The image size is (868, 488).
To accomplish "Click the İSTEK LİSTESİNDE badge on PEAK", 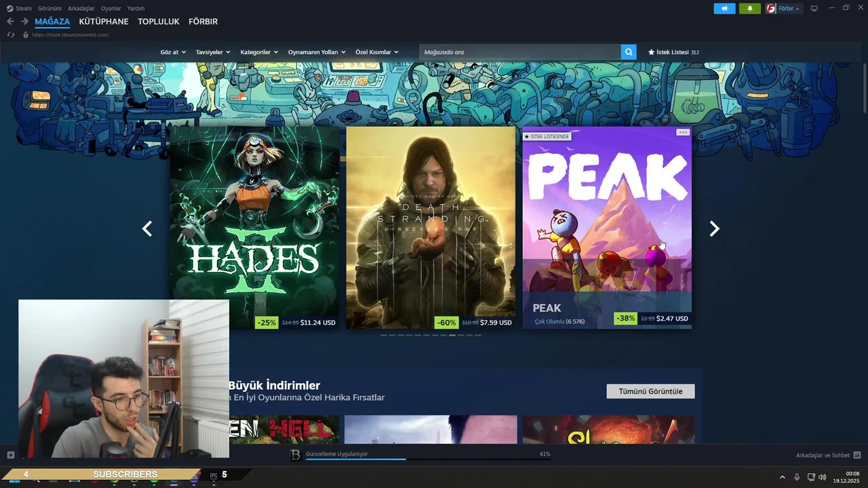I will [547, 136].
